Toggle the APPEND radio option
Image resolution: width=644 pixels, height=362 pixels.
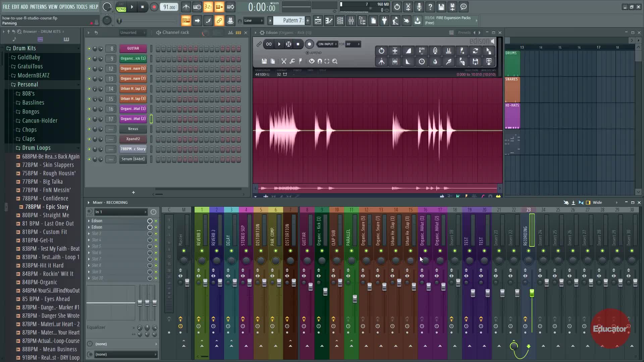pyautogui.click(x=308, y=53)
